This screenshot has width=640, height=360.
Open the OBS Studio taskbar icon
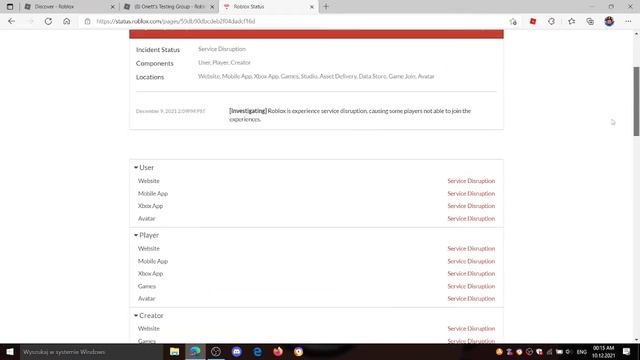pos(216,351)
